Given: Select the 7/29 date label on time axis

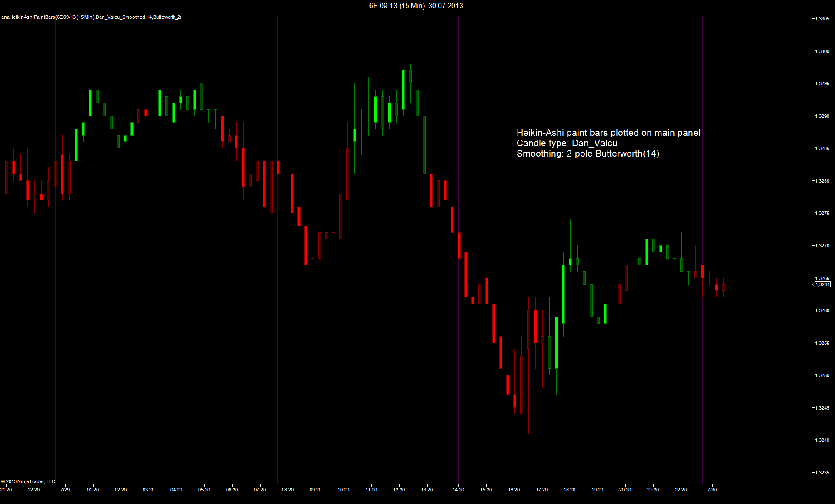Looking at the screenshot, I should [x=65, y=490].
